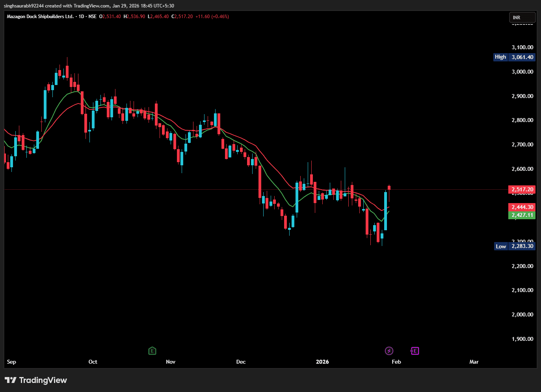Open the INR currency selector
This screenshot has width=541, height=392.
tap(522, 17)
